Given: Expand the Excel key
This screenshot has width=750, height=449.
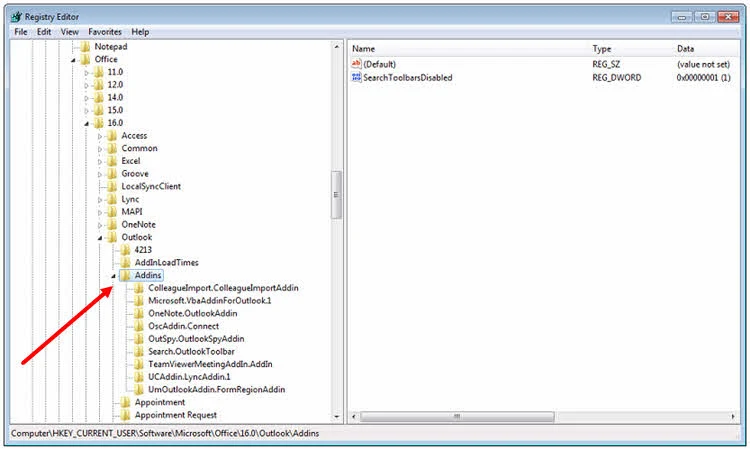Looking at the screenshot, I should pyautogui.click(x=100, y=162).
